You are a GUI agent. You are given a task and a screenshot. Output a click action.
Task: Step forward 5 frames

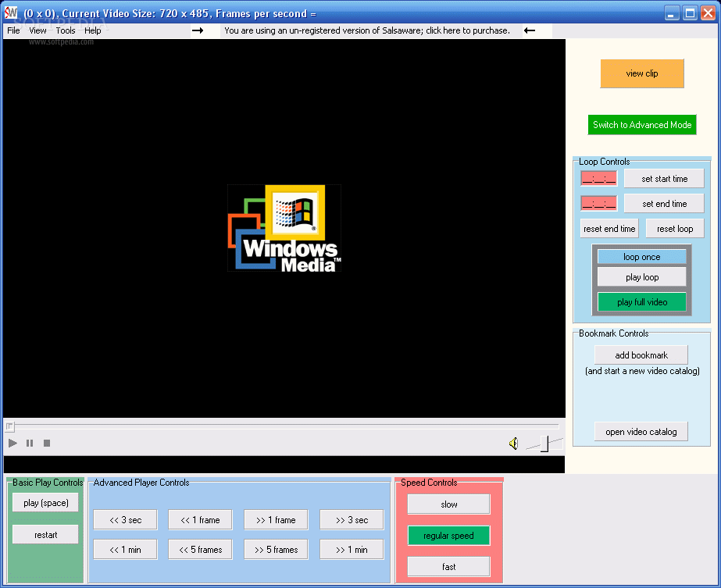click(x=276, y=550)
